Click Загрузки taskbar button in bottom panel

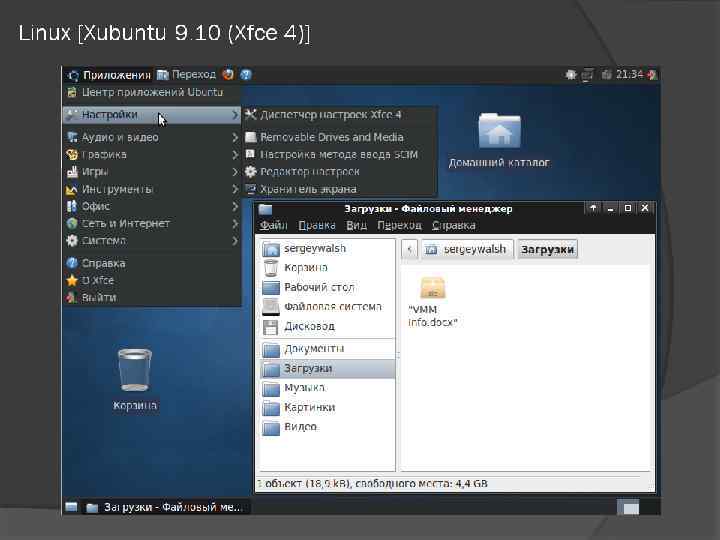(x=166, y=507)
